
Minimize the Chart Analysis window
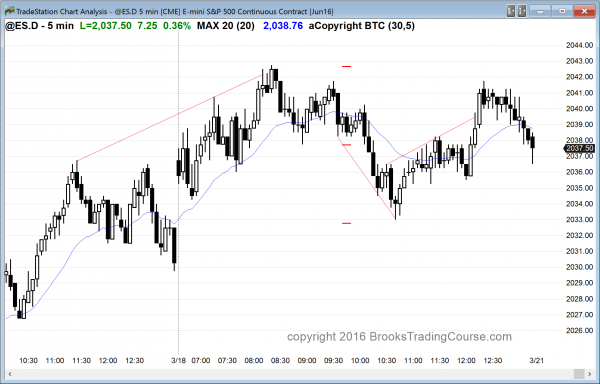point(540,11)
